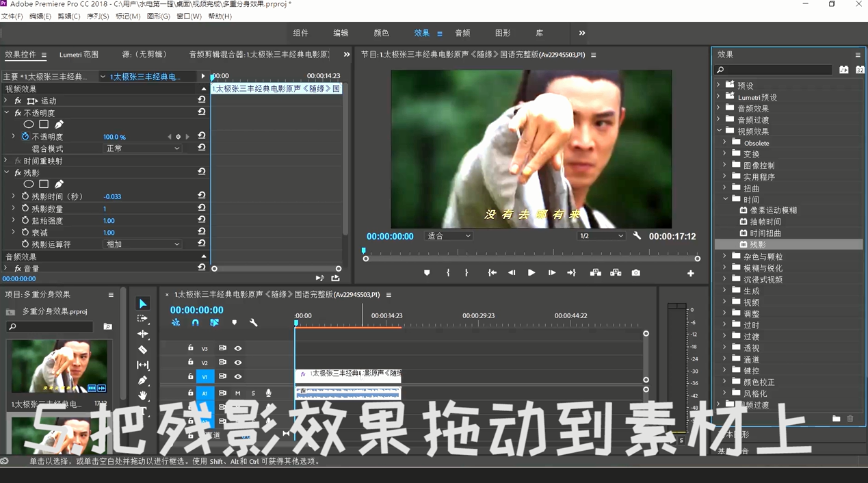Select the Ripple Edit tool

coord(142,334)
